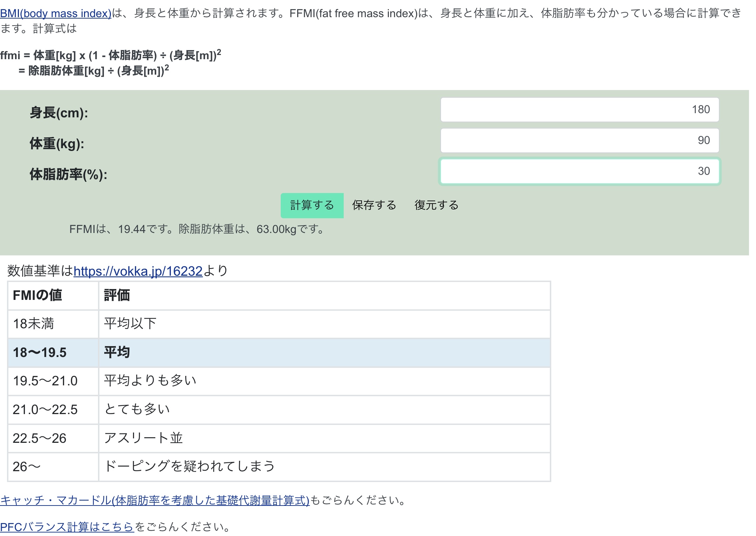Open the PFCバランス計算はこちら link
Image resolution: width=756 pixels, height=536 pixels.
(x=67, y=527)
